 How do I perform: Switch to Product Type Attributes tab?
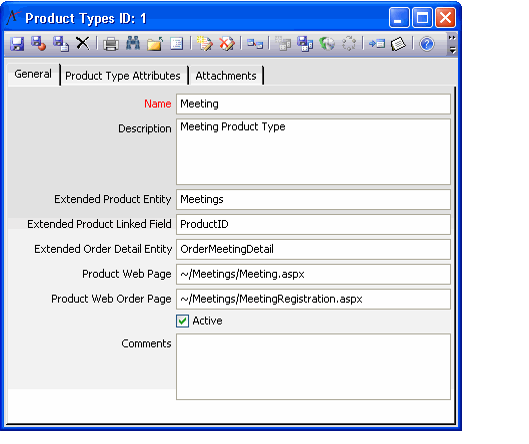(x=123, y=76)
